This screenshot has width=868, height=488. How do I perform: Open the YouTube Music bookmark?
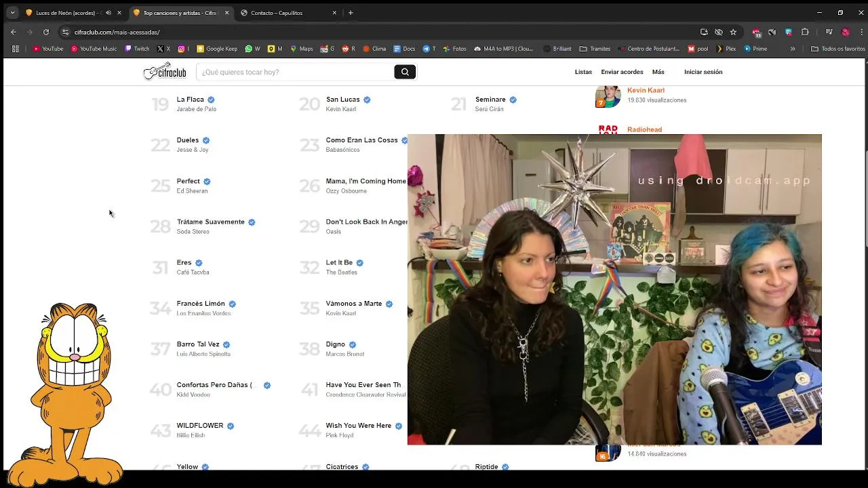click(x=94, y=49)
